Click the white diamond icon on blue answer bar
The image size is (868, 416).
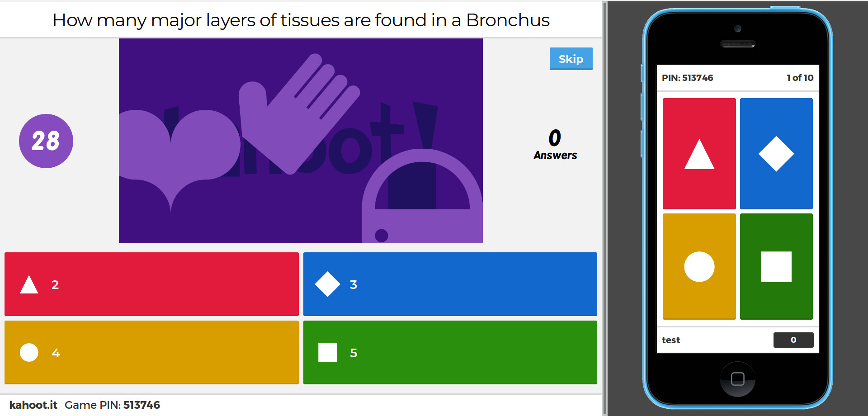pos(327,284)
